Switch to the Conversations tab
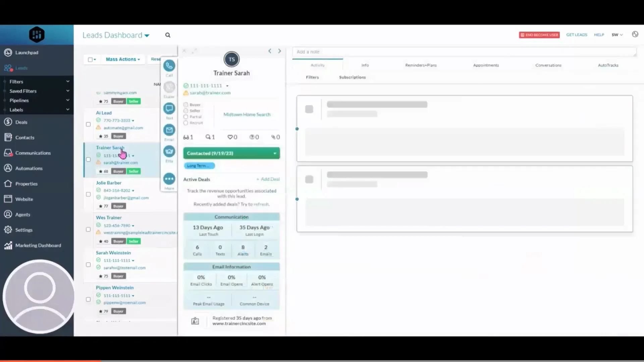Image resolution: width=644 pixels, height=362 pixels. click(x=548, y=65)
